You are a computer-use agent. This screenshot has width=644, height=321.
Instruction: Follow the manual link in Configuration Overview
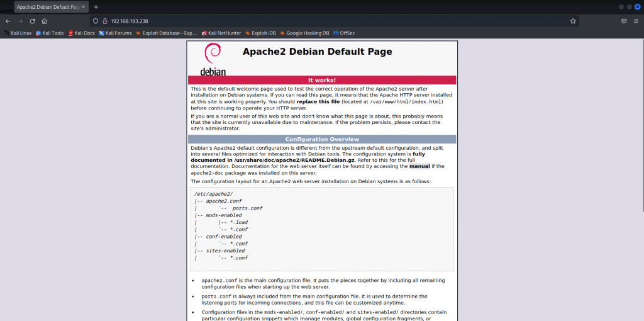click(x=419, y=166)
